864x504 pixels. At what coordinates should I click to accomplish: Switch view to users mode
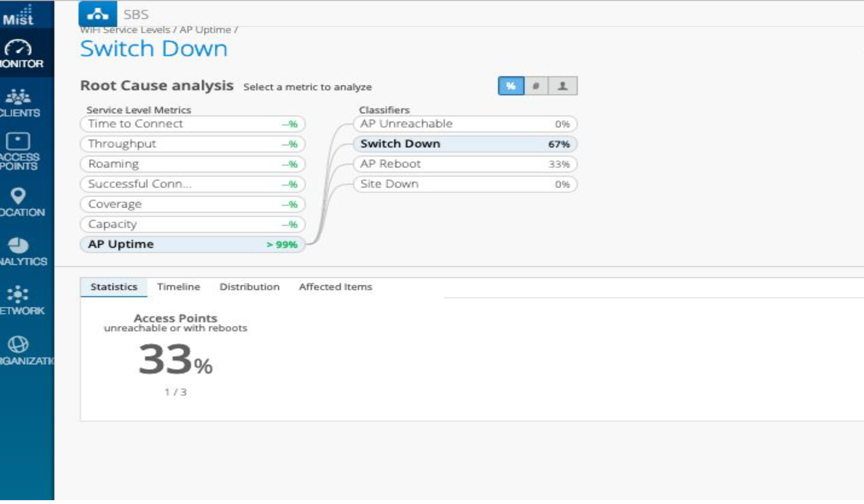[x=562, y=86]
